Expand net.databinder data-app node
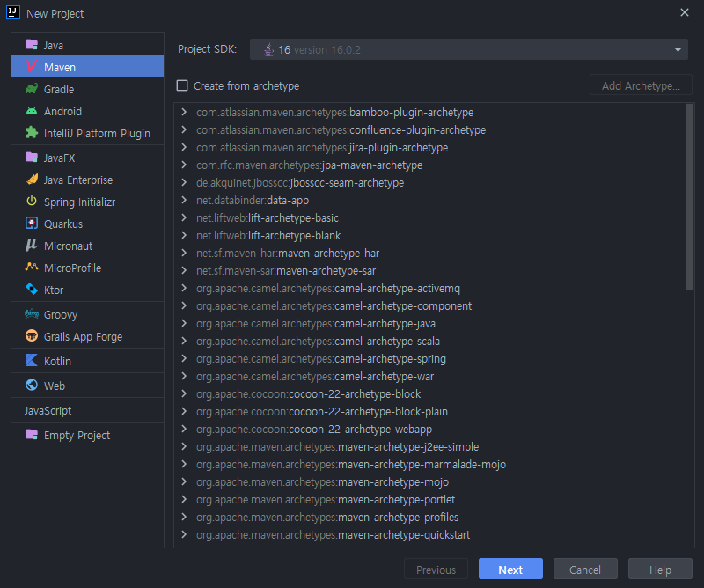 tap(184, 200)
